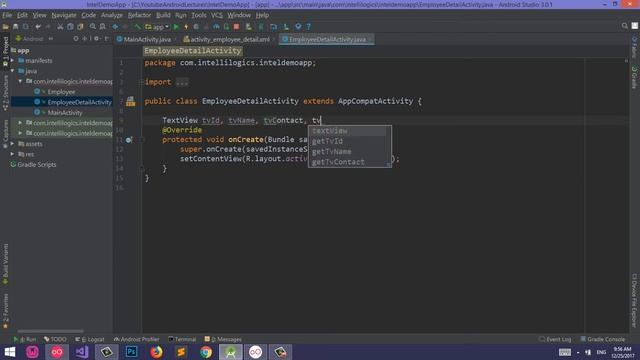Open the VCS menu
This screenshot has height=360, width=640.
click(x=217, y=15)
